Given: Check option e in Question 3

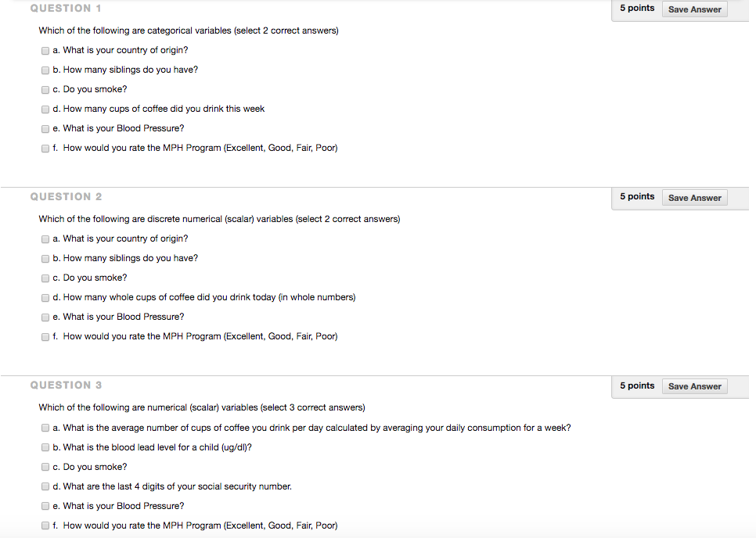Looking at the screenshot, I should tap(45, 506).
